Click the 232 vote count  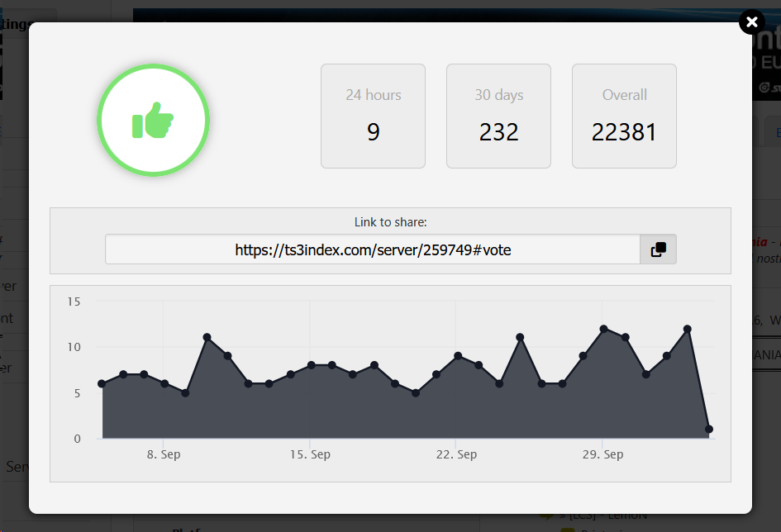(498, 132)
